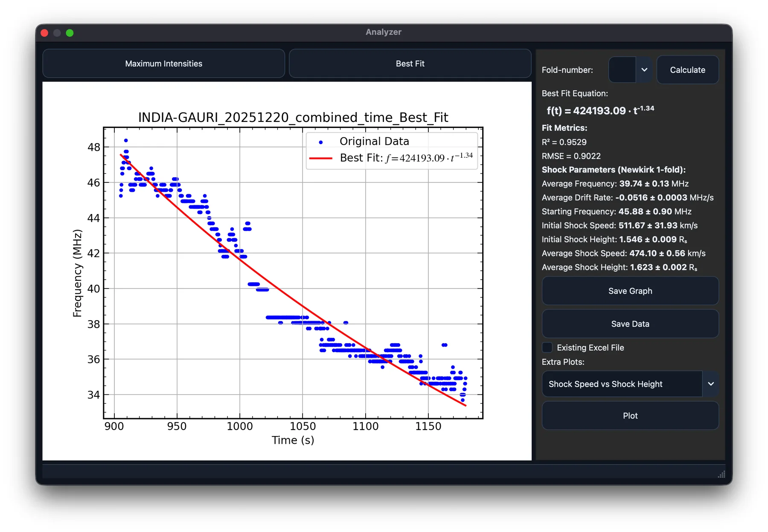Click inside the Fold-number field

tap(622, 70)
